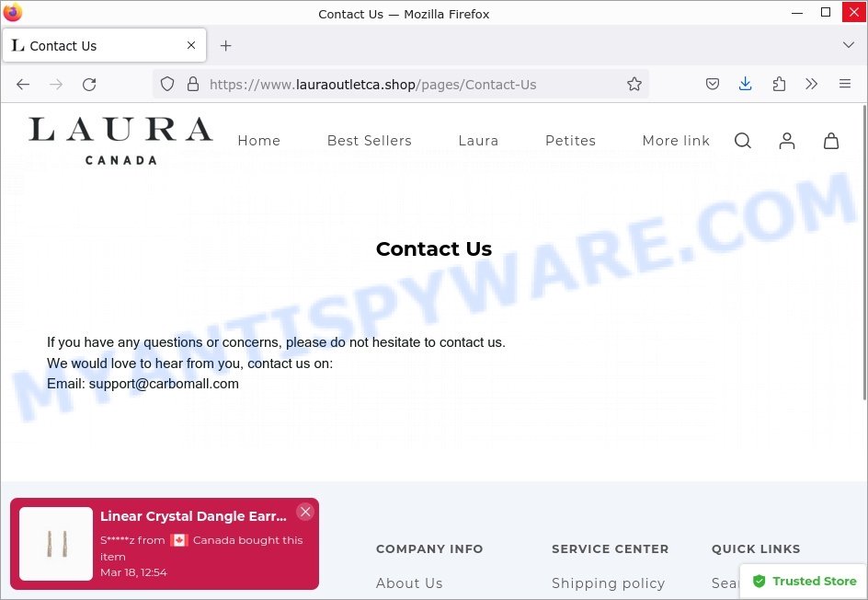Image resolution: width=868 pixels, height=600 pixels.
Task: Click the QUICK LINKS footer heading
Action: [756, 549]
